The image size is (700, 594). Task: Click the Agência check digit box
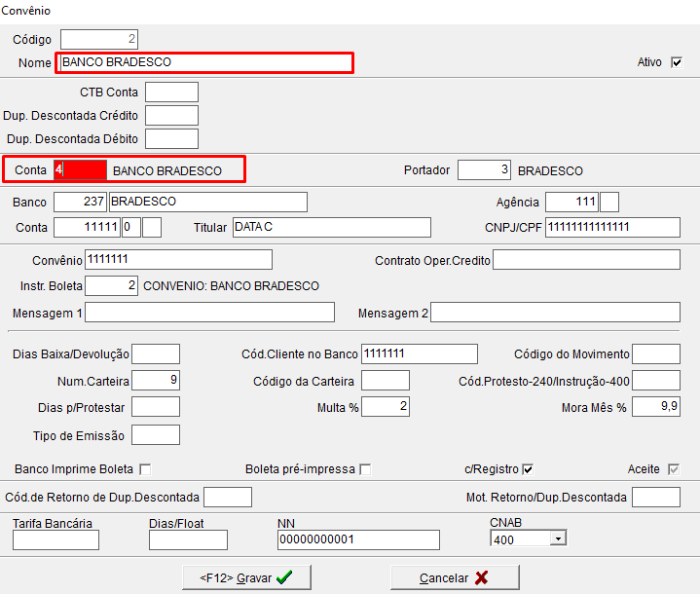tap(609, 202)
